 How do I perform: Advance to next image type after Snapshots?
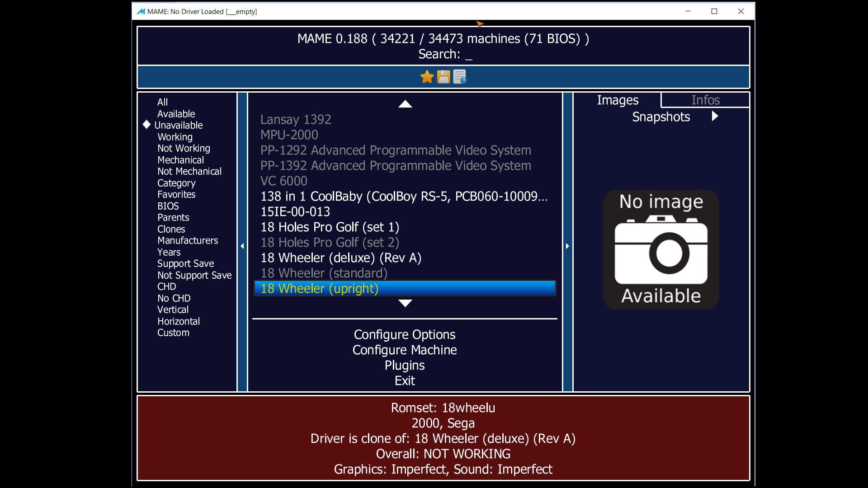715,117
